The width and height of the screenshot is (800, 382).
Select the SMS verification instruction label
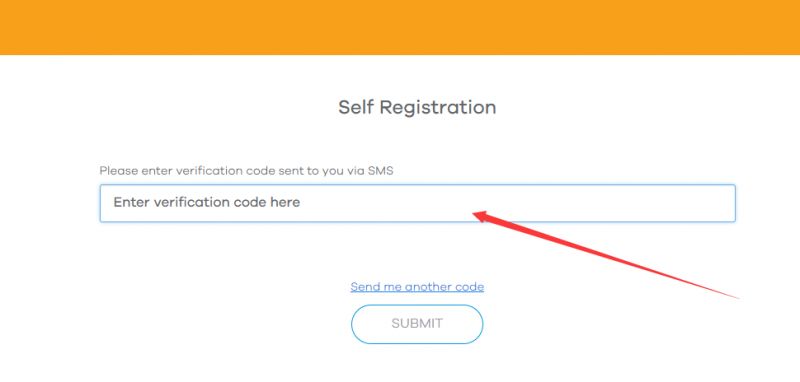click(246, 171)
